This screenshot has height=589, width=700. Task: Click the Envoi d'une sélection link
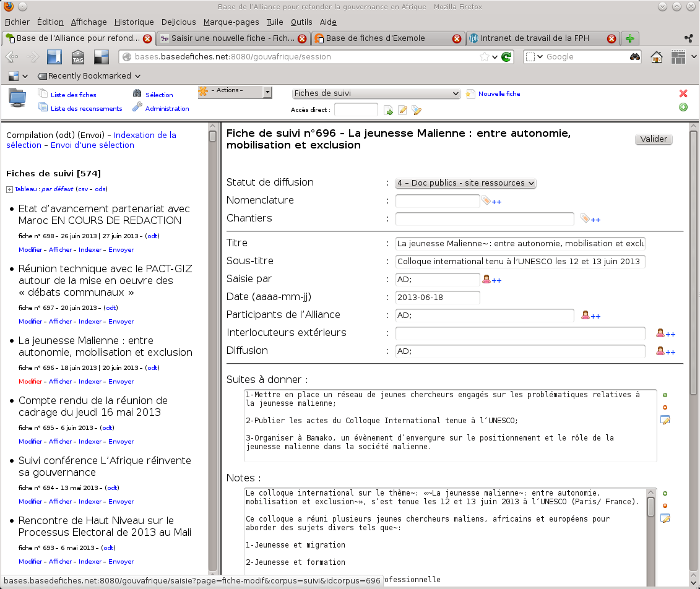[x=92, y=145]
